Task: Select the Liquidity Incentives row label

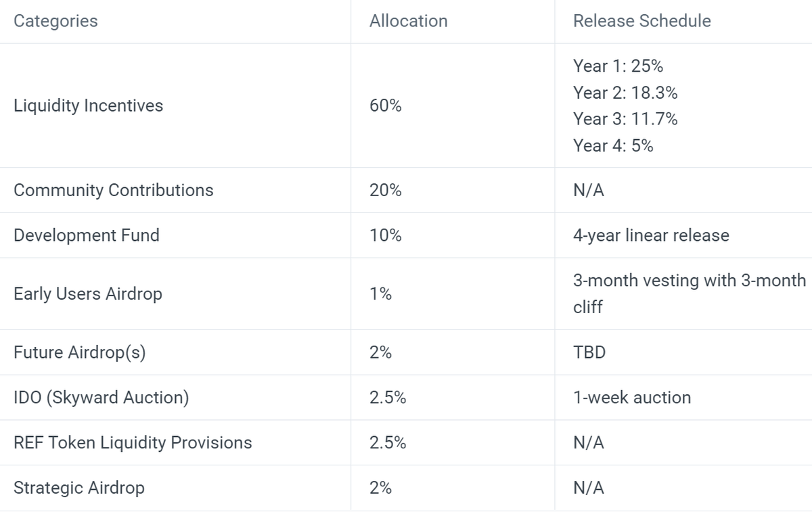Action: [88, 106]
